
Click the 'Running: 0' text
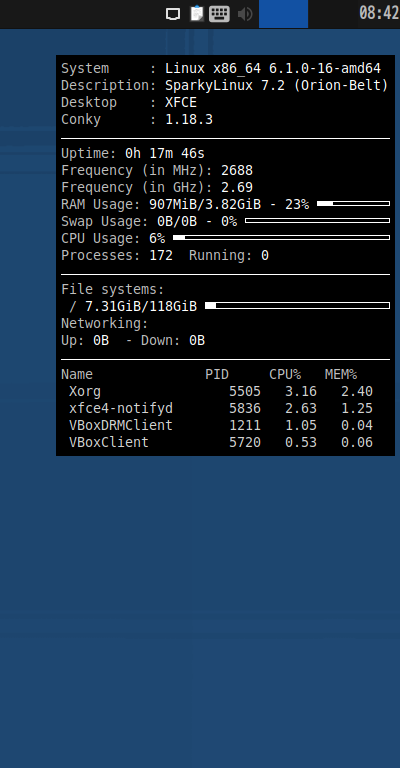tap(229, 256)
